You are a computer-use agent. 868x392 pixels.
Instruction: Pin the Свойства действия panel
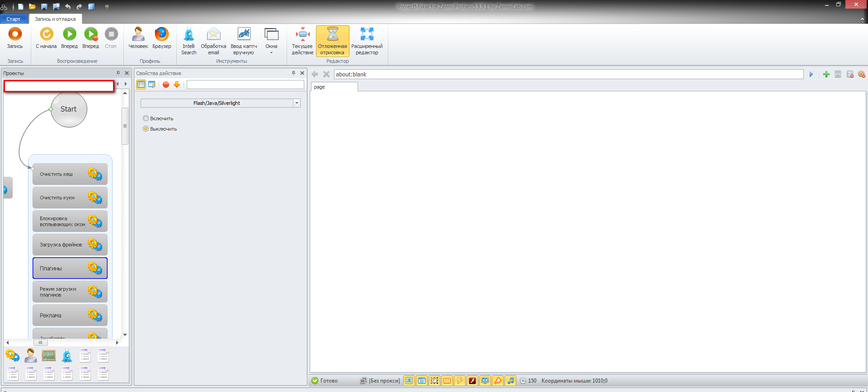pos(294,73)
